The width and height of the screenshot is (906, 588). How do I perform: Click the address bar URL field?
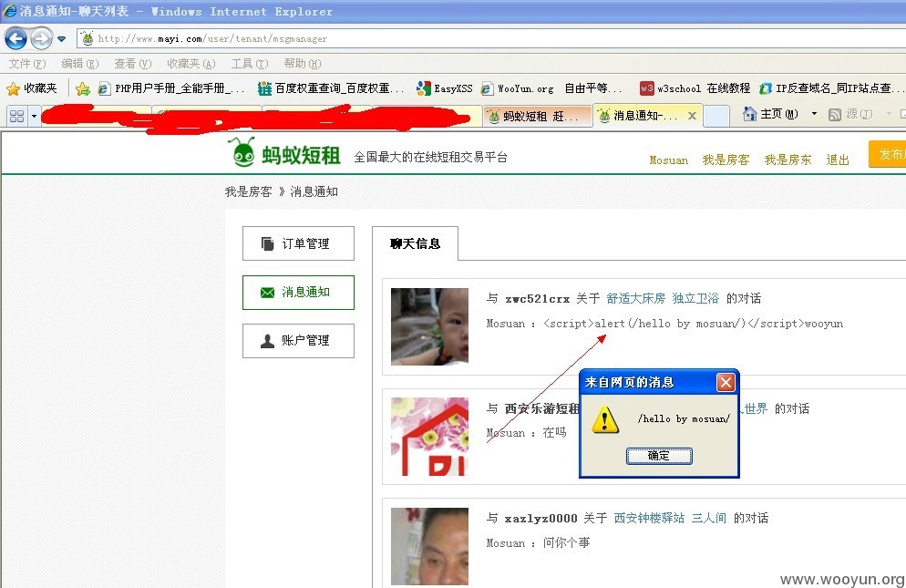pos(491,38)
